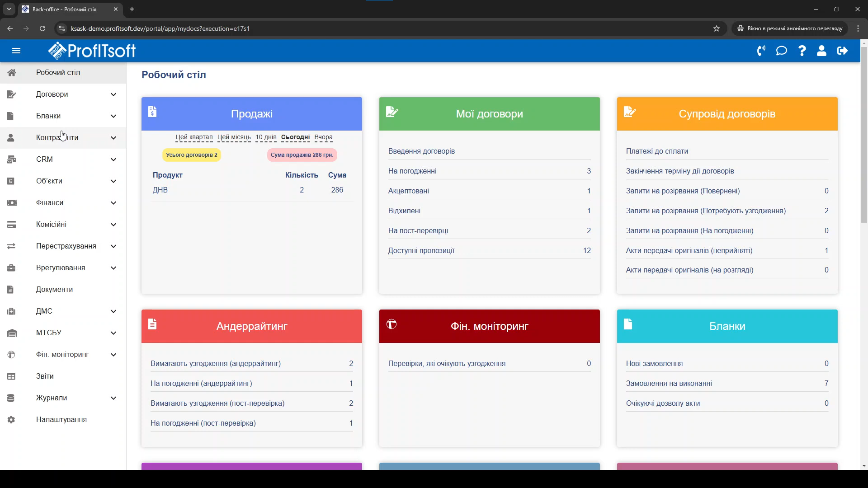Open Замовлення на виконанні link
Viewport: 868px width, 488px height.
click(x=669, y=384)
